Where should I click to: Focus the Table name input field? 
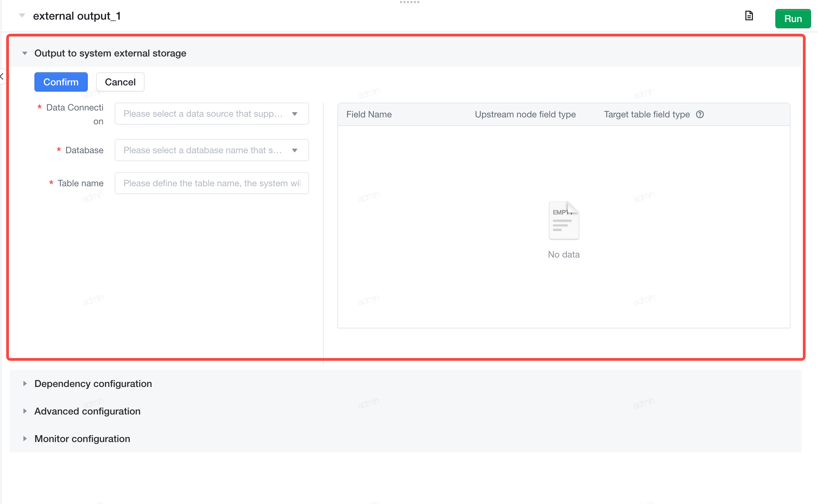click(x=212, y=183)
